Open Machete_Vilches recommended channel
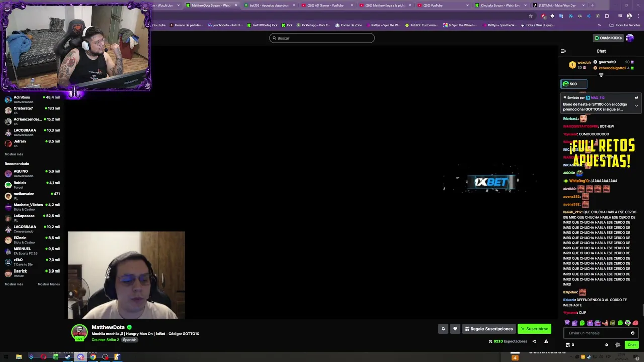 tap(32, 207)
